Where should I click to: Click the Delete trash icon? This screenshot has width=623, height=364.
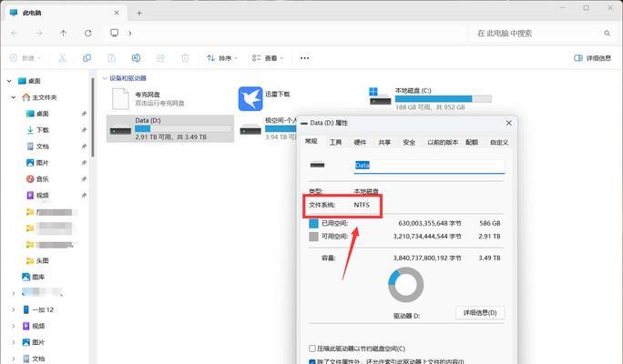[185, 58]
